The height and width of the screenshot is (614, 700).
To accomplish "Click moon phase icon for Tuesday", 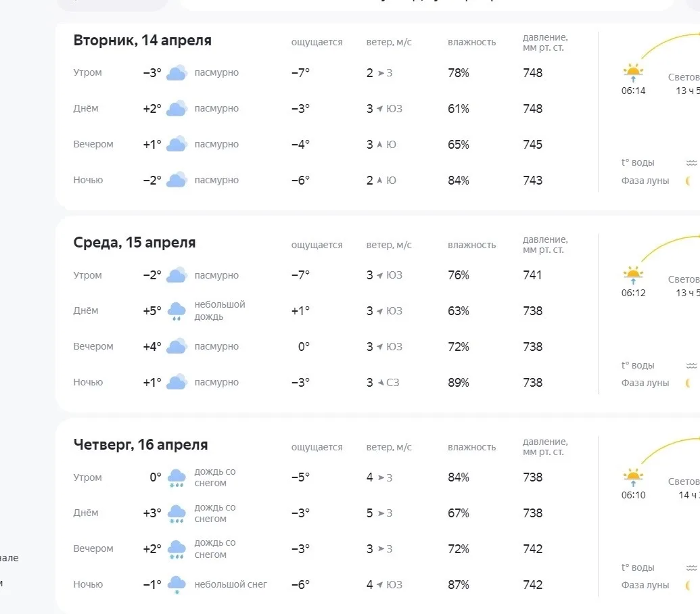I will coord(689,181).
